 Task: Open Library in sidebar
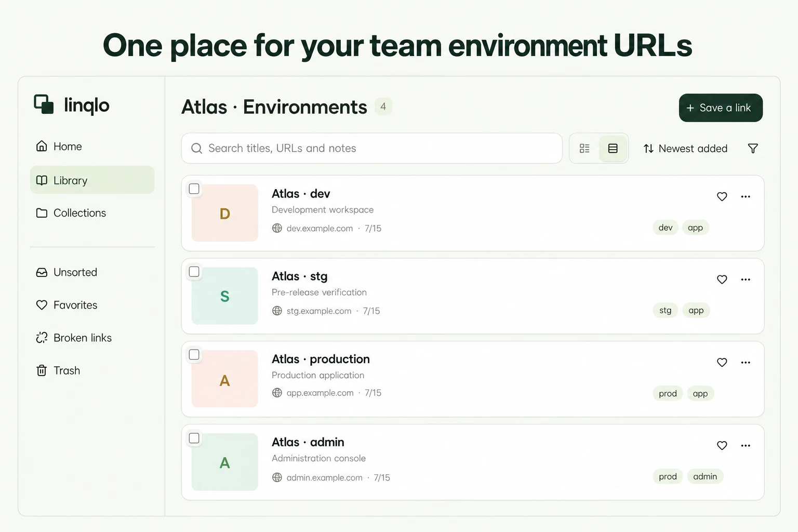click(x=92, y=180)
